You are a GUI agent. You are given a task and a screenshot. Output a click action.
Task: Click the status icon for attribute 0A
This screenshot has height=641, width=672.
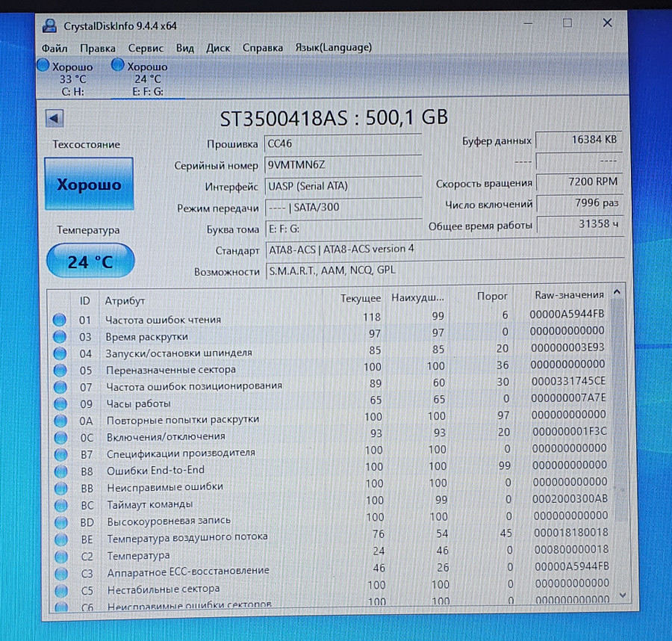(x=60, y=421)
